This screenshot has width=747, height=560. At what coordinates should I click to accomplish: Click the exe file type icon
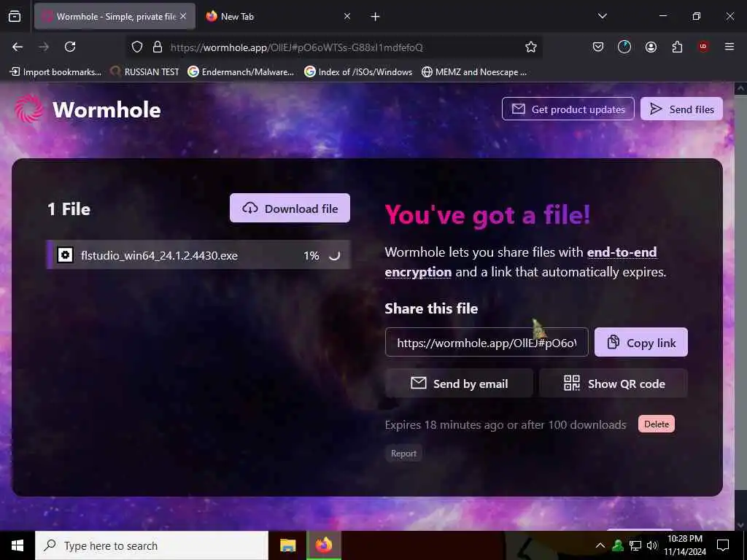tap(65, 255)
